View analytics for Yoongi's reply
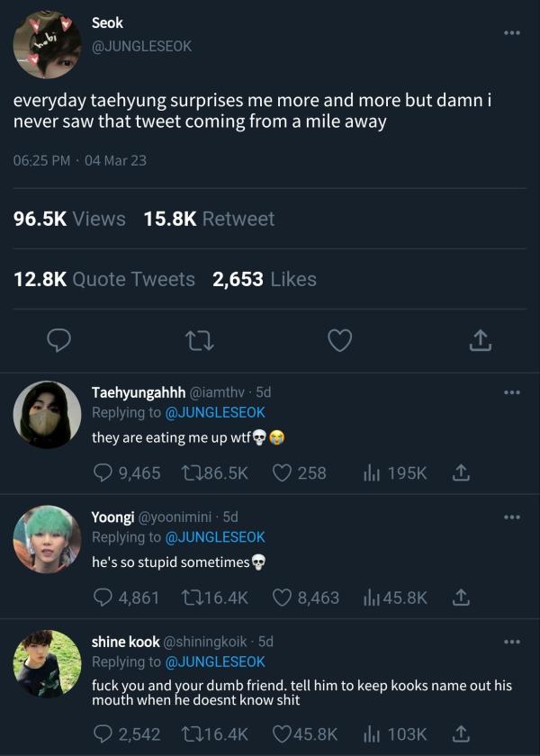Viewport: 540px width, 756px height. coord(370,597)
